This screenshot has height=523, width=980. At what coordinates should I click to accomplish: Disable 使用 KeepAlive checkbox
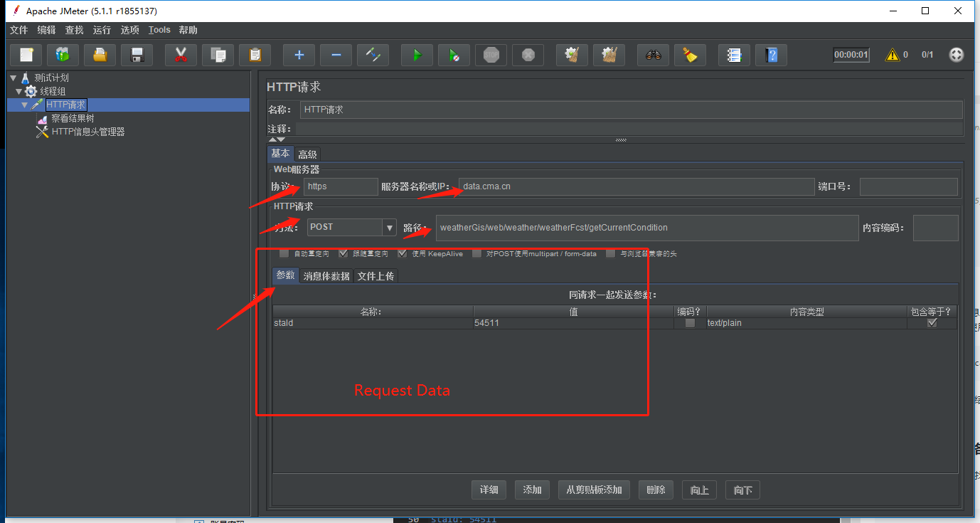(403, 253)
